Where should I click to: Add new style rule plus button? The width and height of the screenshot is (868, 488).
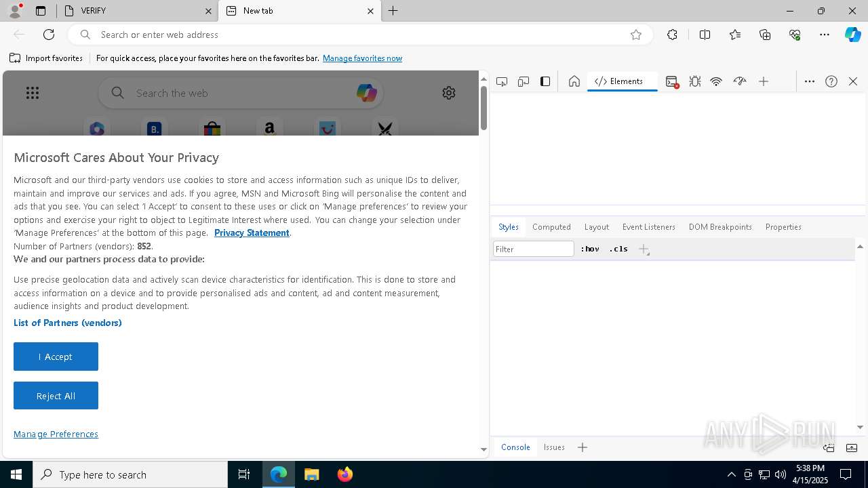644,249
